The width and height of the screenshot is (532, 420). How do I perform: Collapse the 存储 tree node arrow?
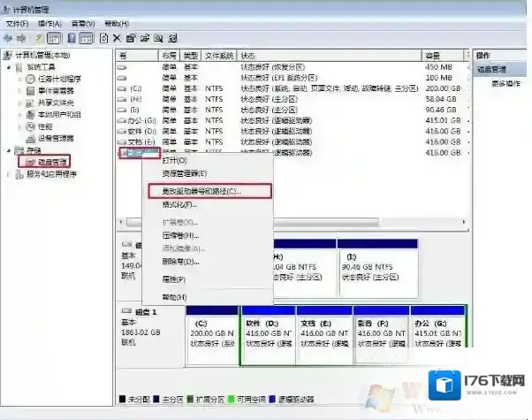point(9,150)
